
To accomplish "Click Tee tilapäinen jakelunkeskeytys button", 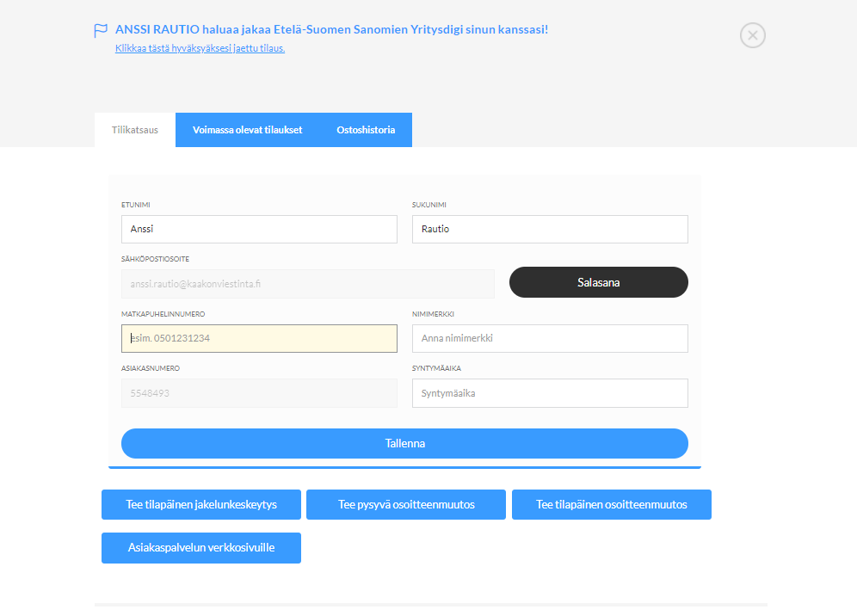I will click(201, 504).
